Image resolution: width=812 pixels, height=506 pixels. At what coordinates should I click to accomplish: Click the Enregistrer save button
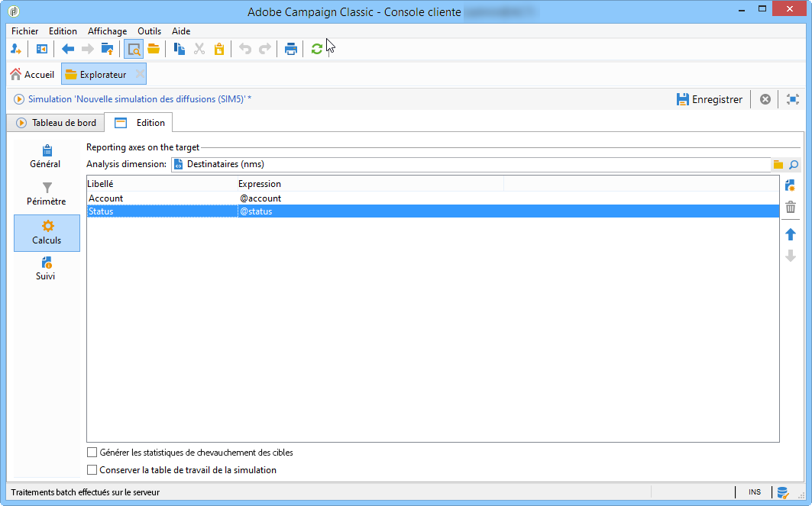coord(710,99)
